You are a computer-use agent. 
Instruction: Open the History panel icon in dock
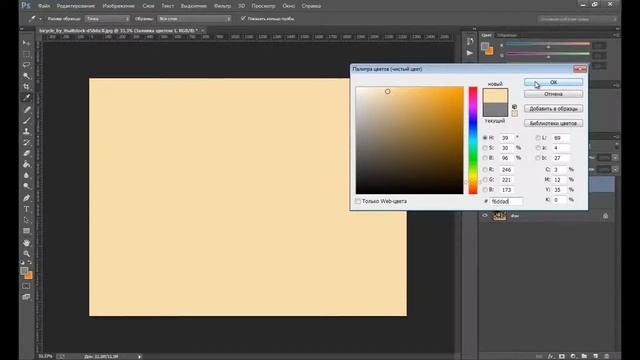click(470, 42)
